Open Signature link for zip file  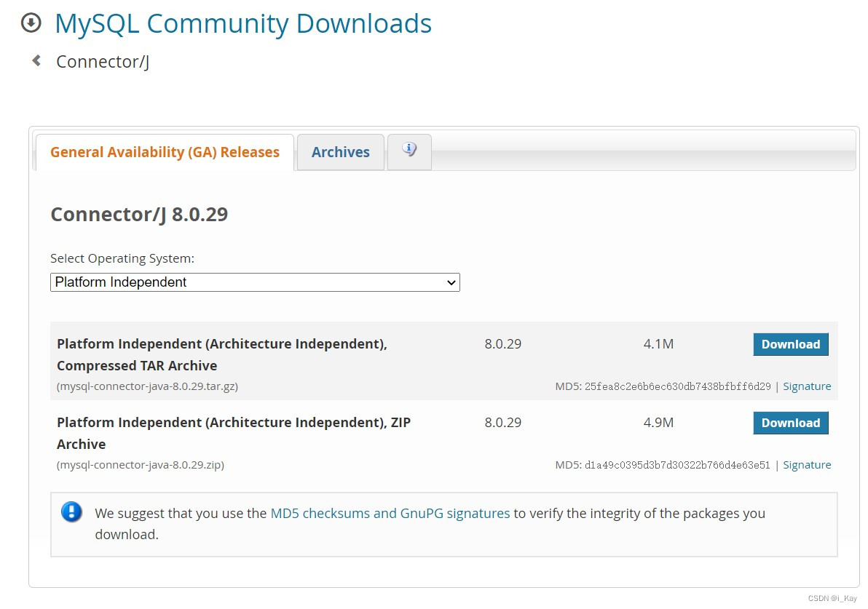click(807, 465)
